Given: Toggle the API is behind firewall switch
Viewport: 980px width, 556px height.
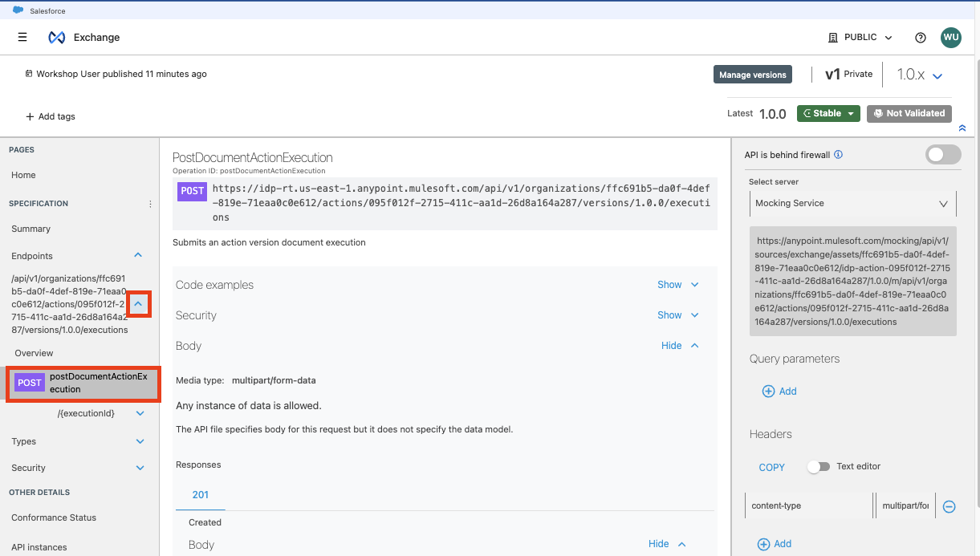Looking at the screenshot, I should [943, 155].
